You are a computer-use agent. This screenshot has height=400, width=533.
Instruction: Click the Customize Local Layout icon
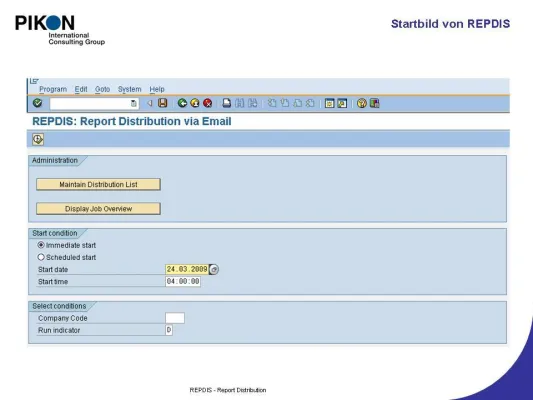pos(374,103)
